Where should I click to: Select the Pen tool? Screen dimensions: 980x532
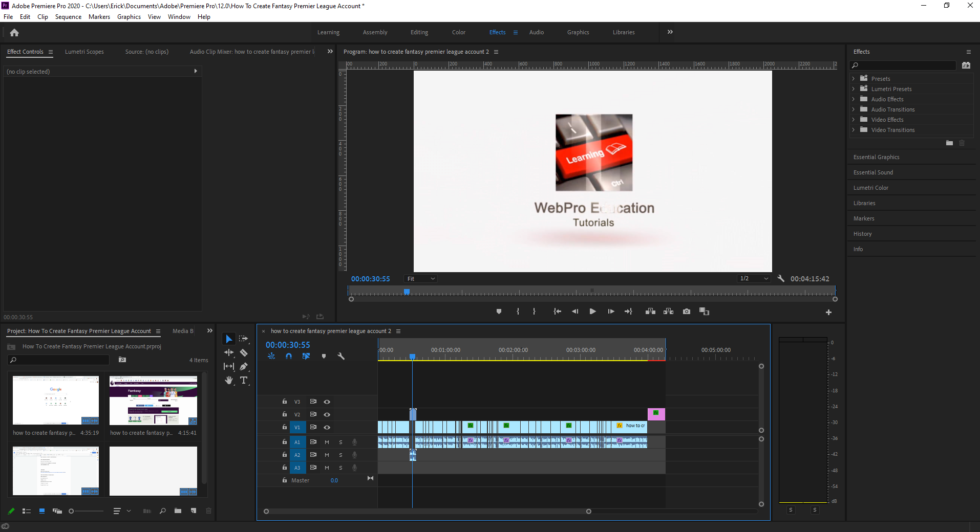244,366
